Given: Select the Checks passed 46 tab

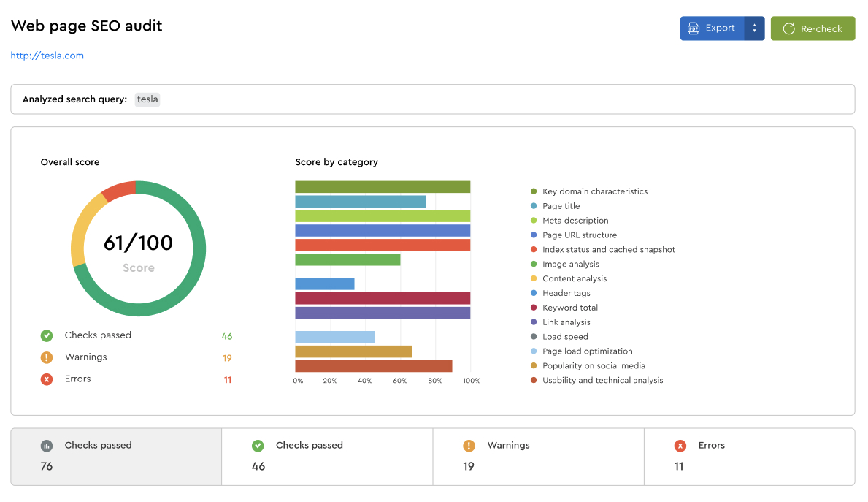Looking at the screenshot, I should [327, 457].
